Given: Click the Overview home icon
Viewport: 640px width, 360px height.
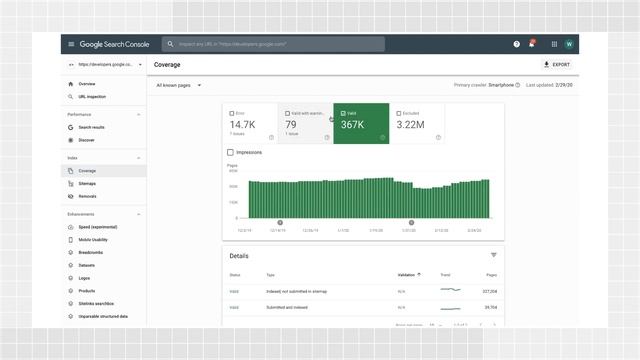Looking at the screenshot, I should pos(71,84).
